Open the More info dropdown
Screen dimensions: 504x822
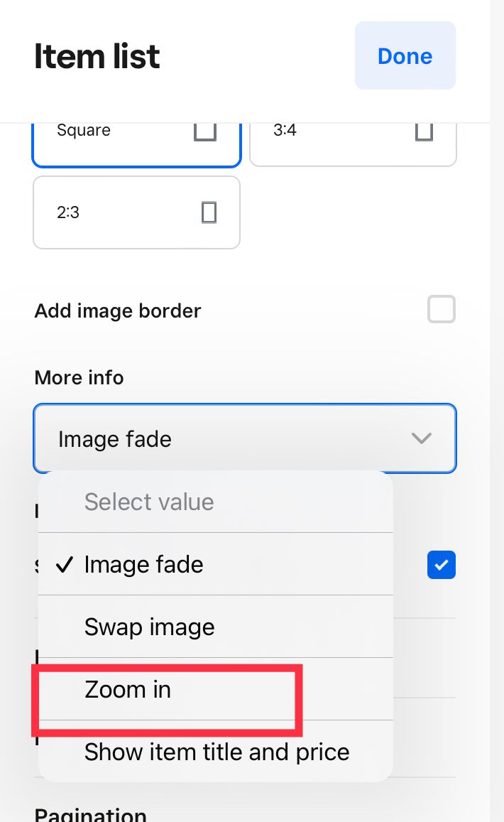click(244, 438)
